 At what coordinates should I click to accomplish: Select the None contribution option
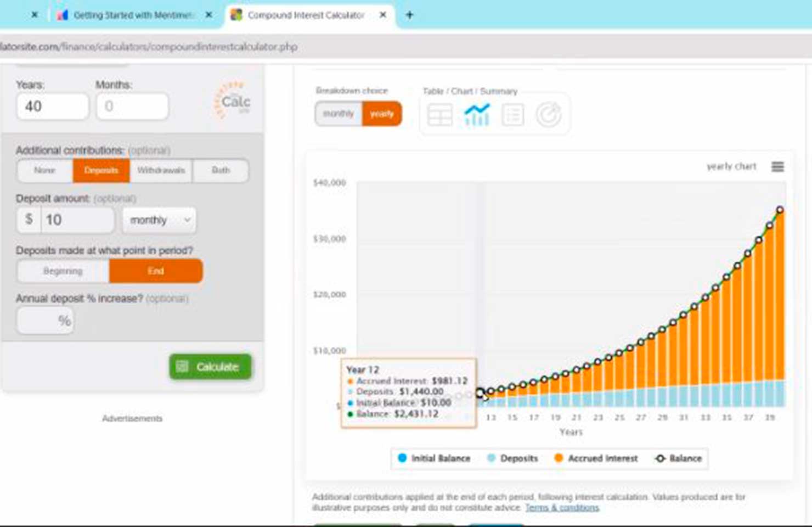[x=45, y=170]
